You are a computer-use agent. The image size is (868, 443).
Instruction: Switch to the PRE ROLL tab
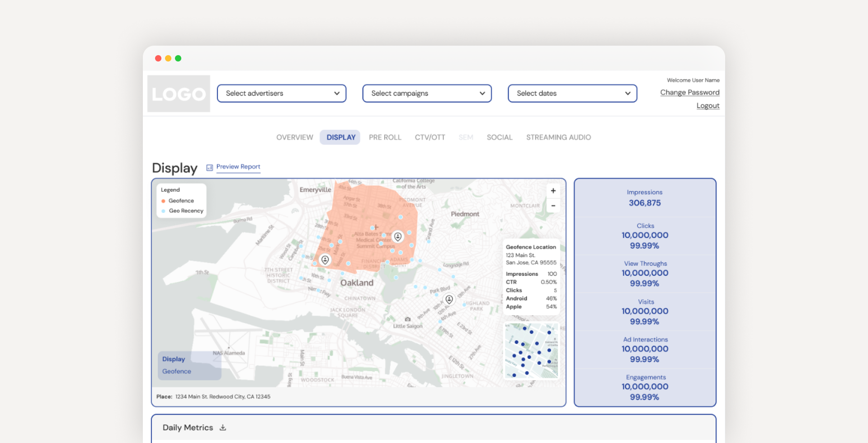pos(385,137)
